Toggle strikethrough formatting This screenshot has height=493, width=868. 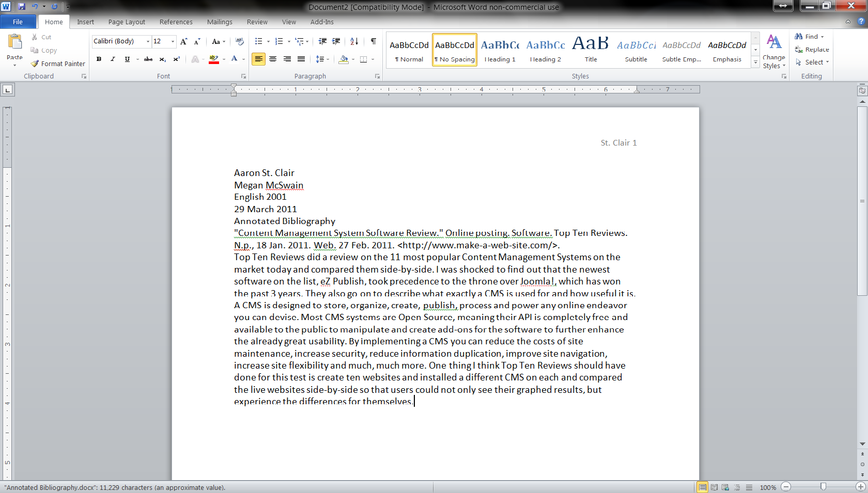point(148,59)
